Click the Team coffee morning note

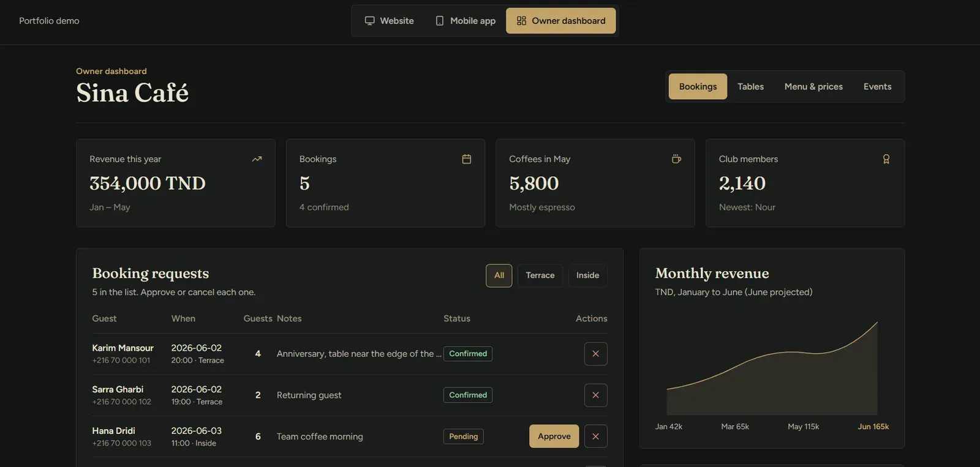coord(320,436)
